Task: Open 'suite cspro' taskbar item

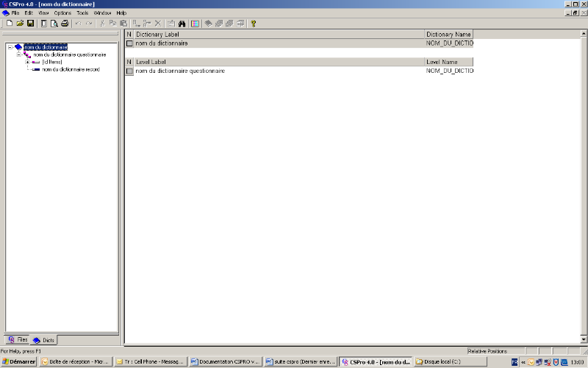Action: click(301, 361)
